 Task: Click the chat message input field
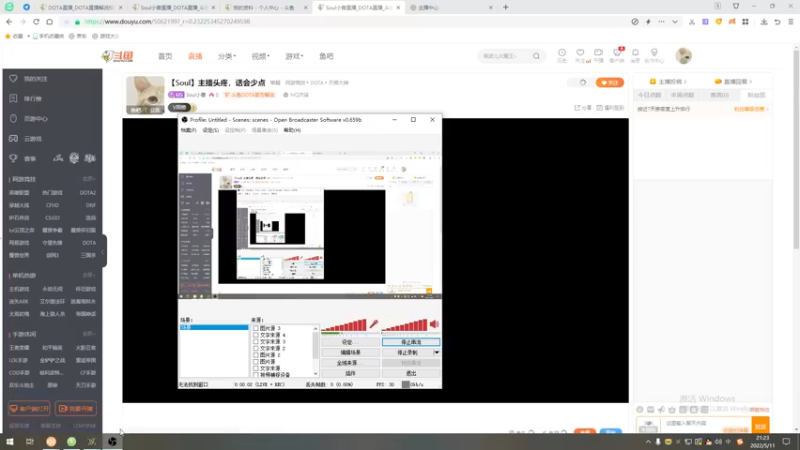coord(707,423)
